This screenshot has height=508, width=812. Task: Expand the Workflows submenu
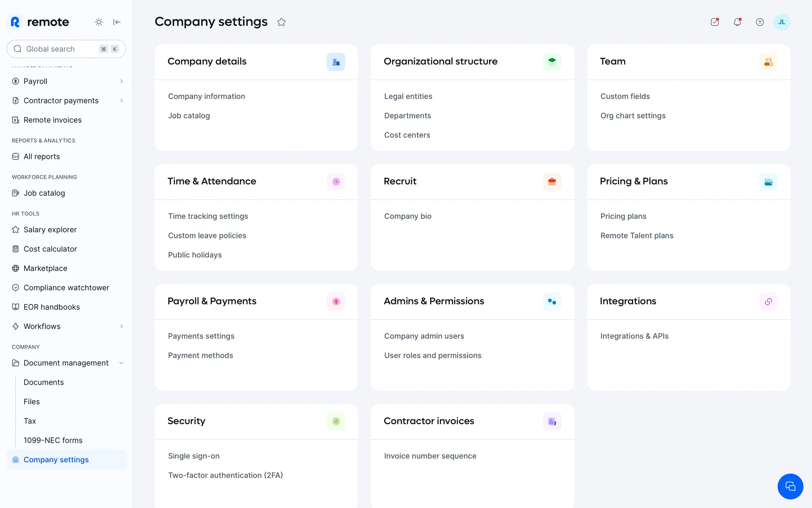pos(121,326)
